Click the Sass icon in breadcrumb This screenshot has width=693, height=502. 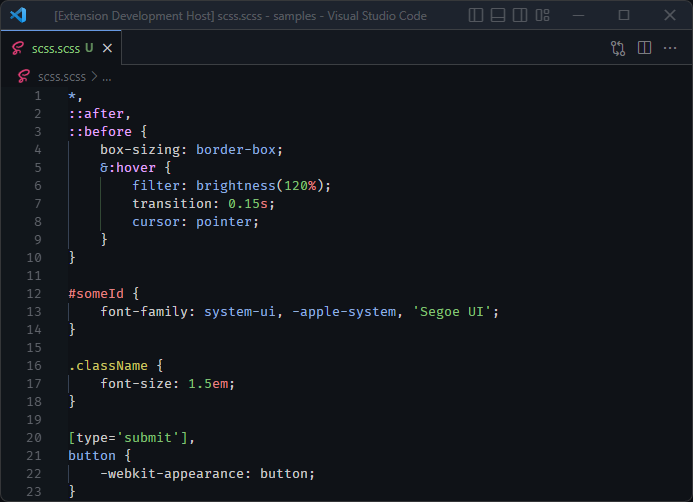pos(24,76)
